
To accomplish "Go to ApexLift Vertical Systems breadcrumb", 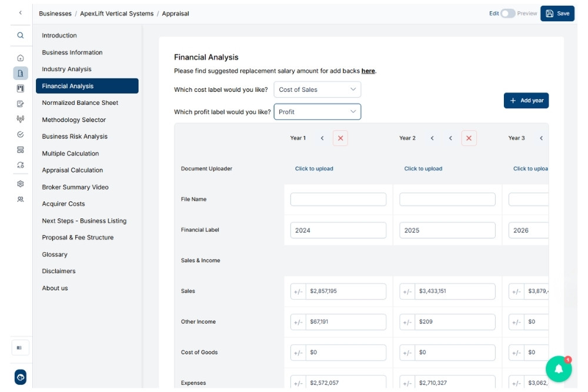I will click(x=116, y=14).
